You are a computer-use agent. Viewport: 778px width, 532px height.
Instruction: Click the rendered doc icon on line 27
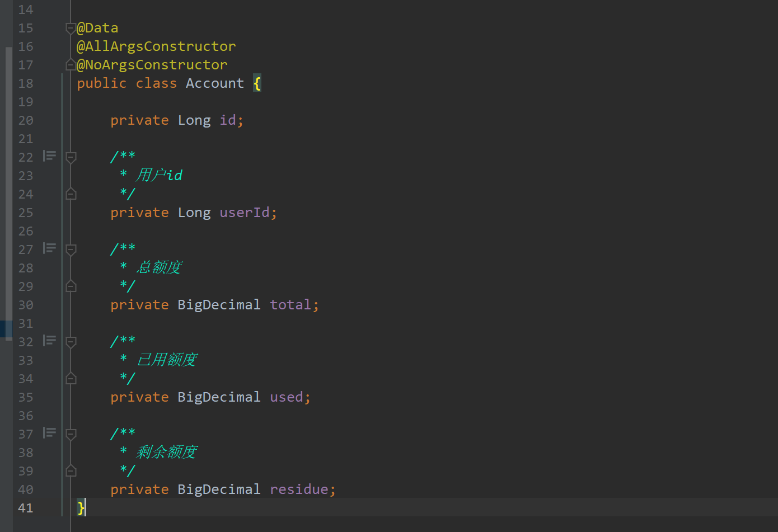click(x=50, y=248)
